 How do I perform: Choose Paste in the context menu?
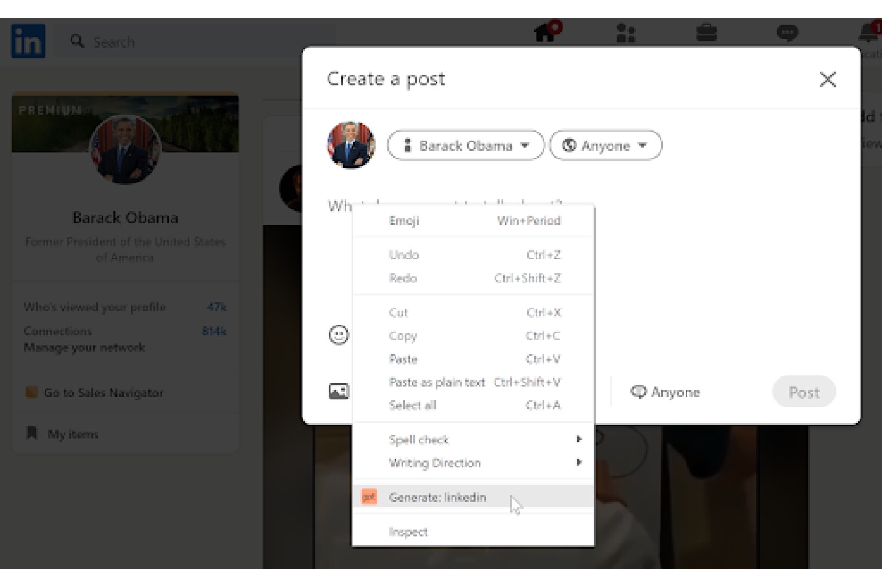[473, 359]
